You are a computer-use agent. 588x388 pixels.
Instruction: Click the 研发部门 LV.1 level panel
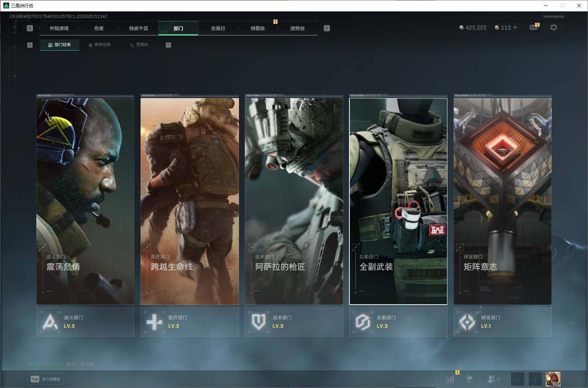point(502,322)
